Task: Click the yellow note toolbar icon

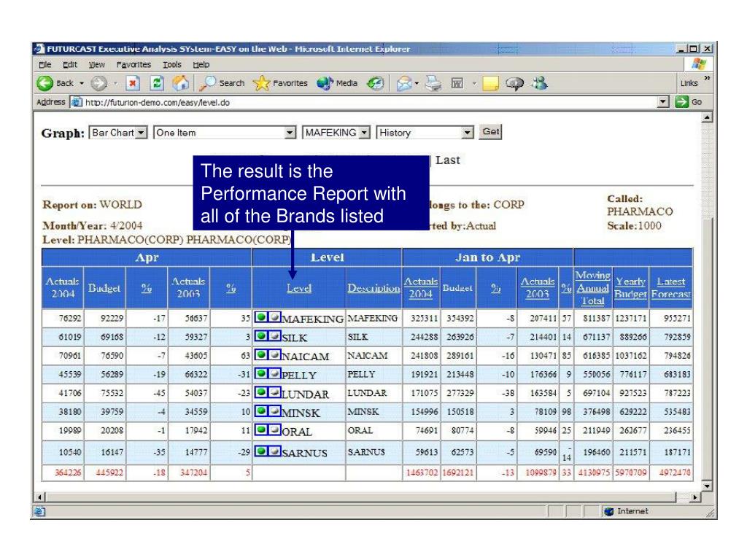Action: pos(490,83)
